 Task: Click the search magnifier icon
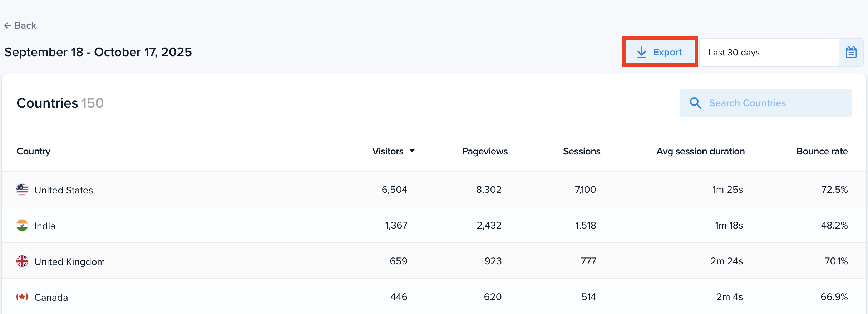point(695,103)
